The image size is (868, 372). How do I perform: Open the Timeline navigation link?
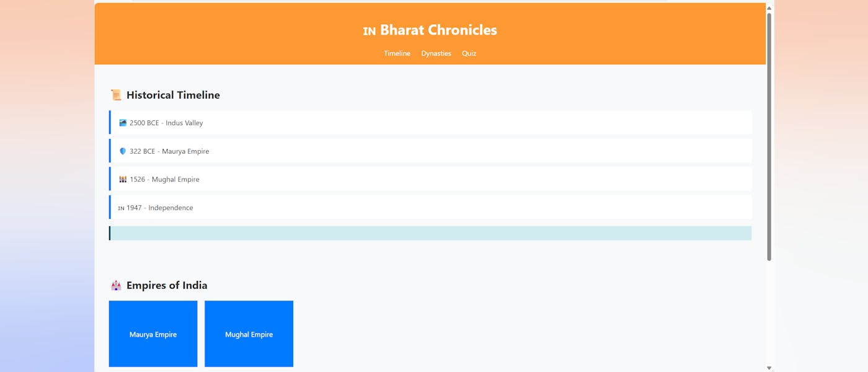click(397, 53)
